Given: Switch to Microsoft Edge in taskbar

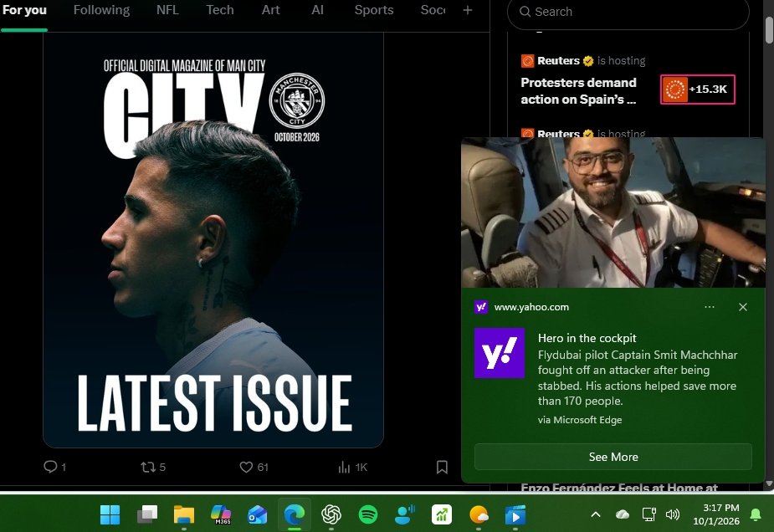Looking at the screenshot, I should (295, 514).
